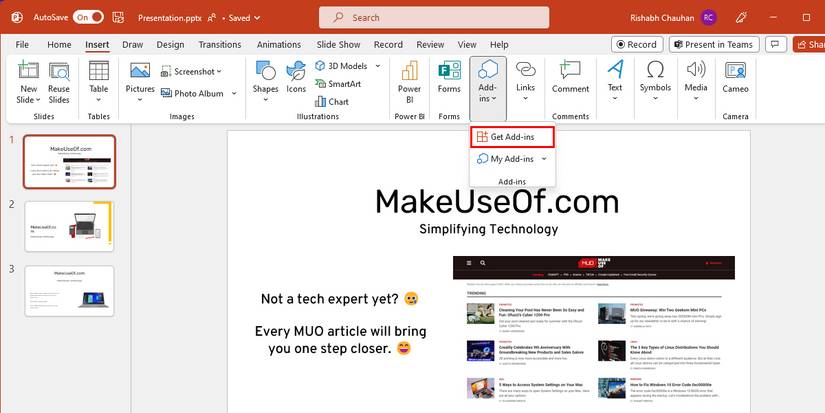Switch to the Transitions tab
Screen dimensions: 825x413
(219, 45)
